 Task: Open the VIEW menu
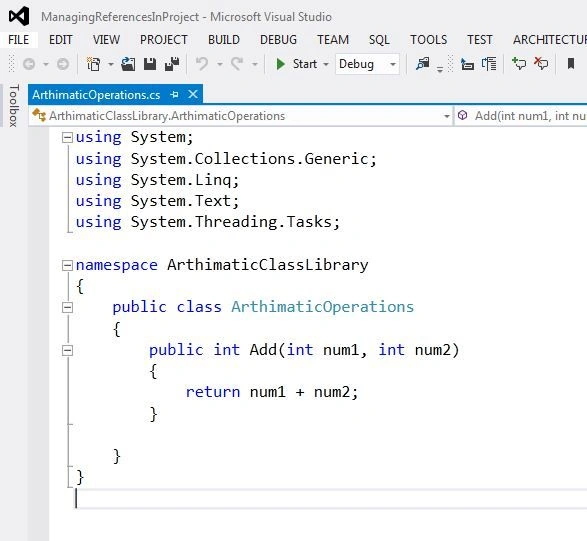(x=106, y=40)
